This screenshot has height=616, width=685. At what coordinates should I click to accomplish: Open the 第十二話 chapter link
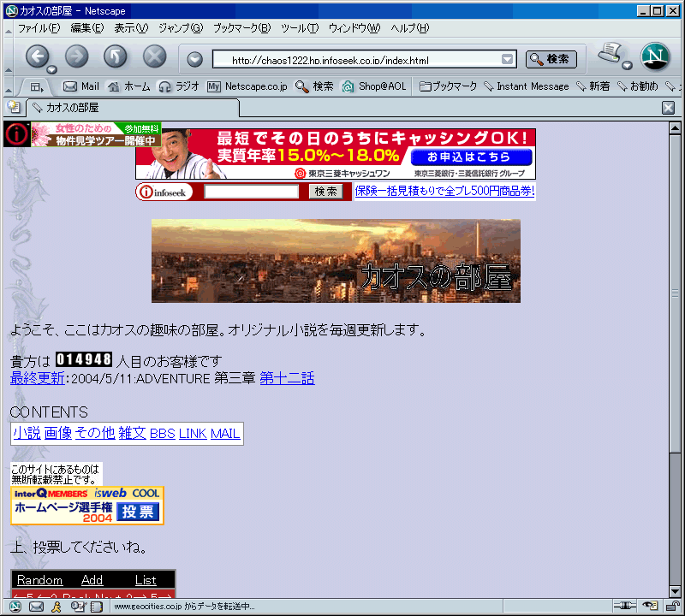288,378
